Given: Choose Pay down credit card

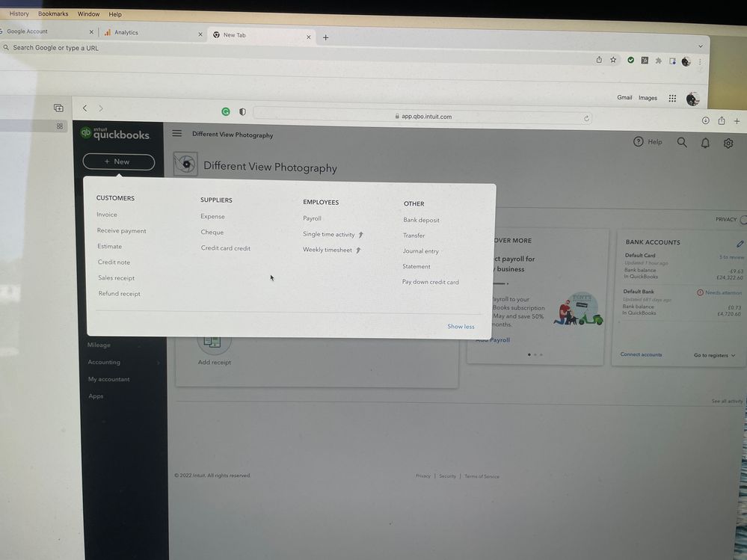Looking at the screenshot, I should tap(430, 282).
